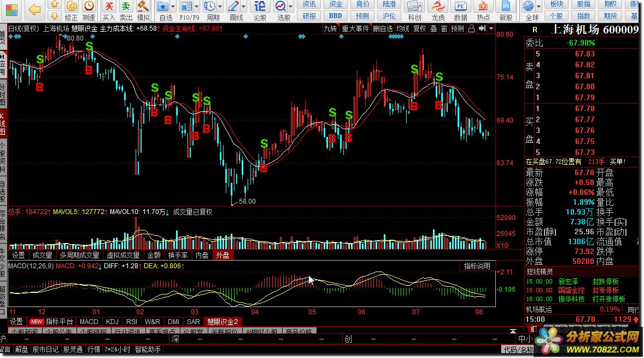The image size is (644, 358).
Task: Click the R badge beside stock name
Action: tap(535, 30)
